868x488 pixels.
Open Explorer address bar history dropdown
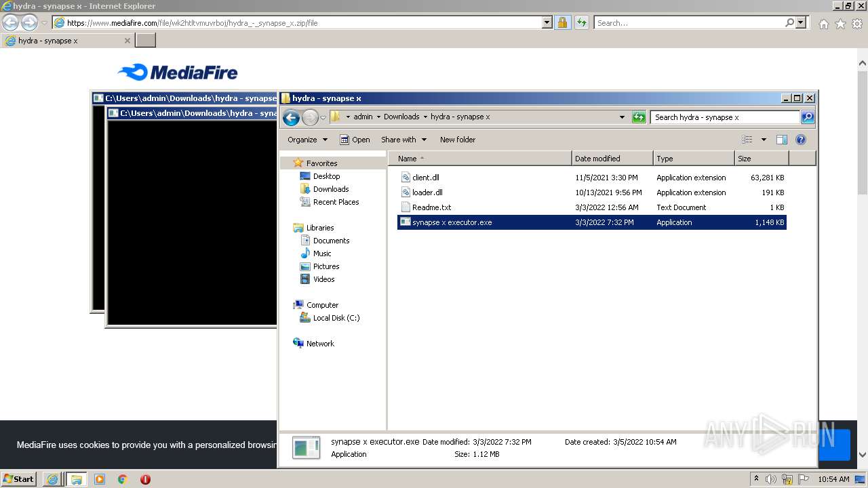click(622, 117)
